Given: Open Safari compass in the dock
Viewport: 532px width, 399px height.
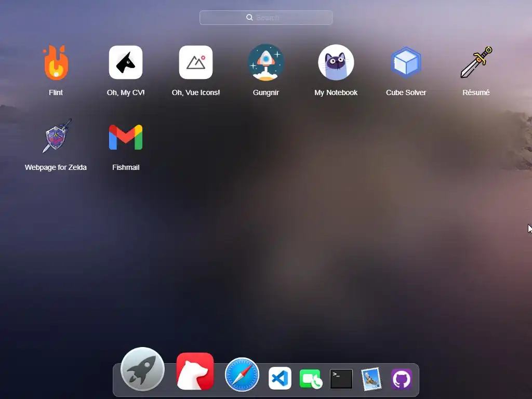Looking at the screenshot, I should 242,374.
